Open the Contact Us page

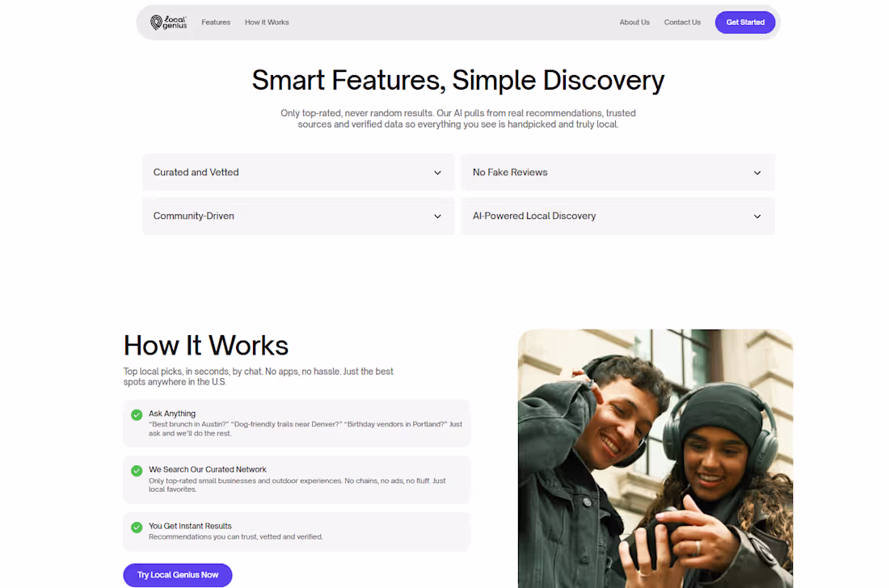pyautogui.click(x=682, y=22)
